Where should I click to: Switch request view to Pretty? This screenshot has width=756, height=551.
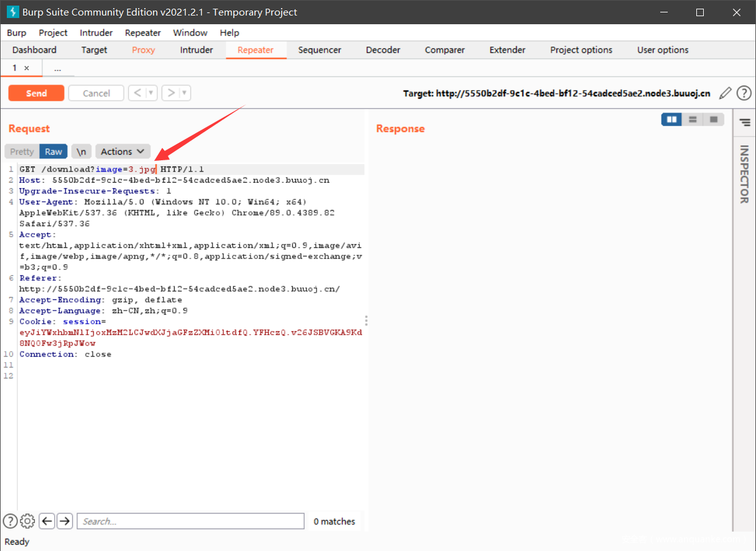pos(22,152)
